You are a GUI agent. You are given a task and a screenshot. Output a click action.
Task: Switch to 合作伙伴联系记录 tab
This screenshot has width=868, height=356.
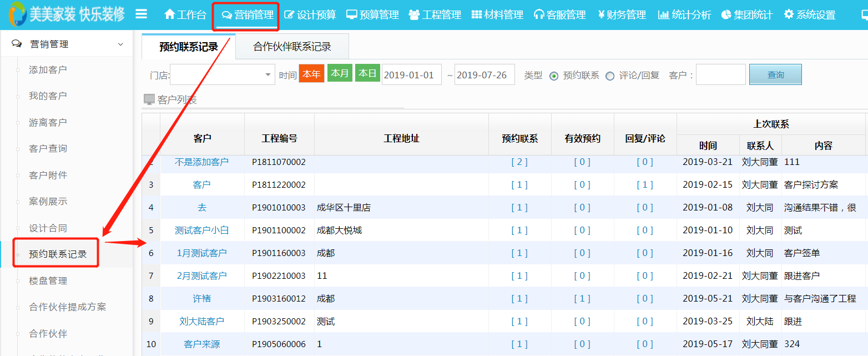pyautogui.click(x=292, y=47)
